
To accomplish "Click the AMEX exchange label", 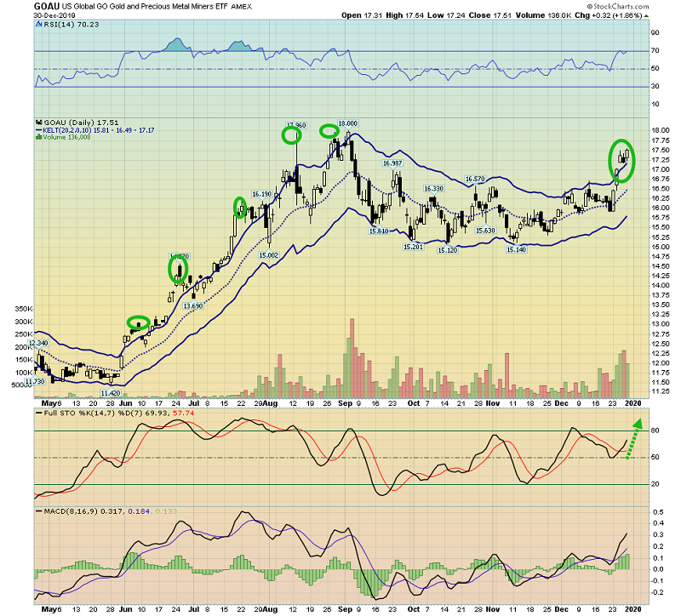I will click(x=242, y=7).
